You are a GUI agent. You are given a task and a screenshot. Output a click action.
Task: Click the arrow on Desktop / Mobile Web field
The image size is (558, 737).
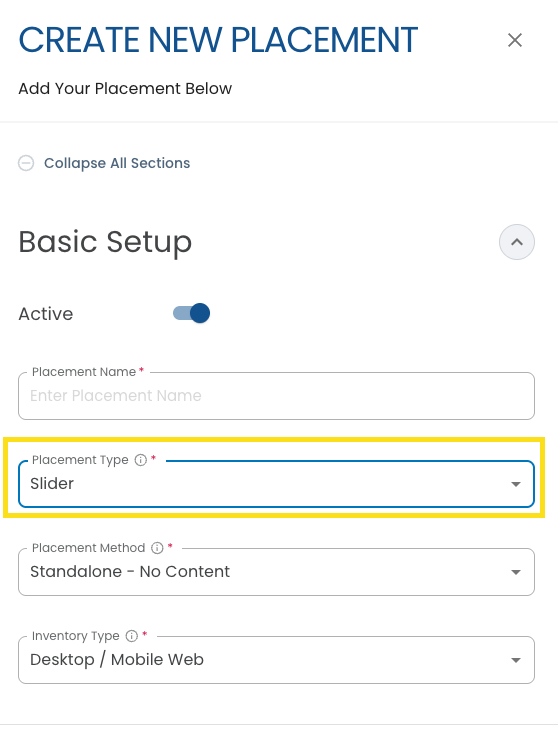[516, 660]
